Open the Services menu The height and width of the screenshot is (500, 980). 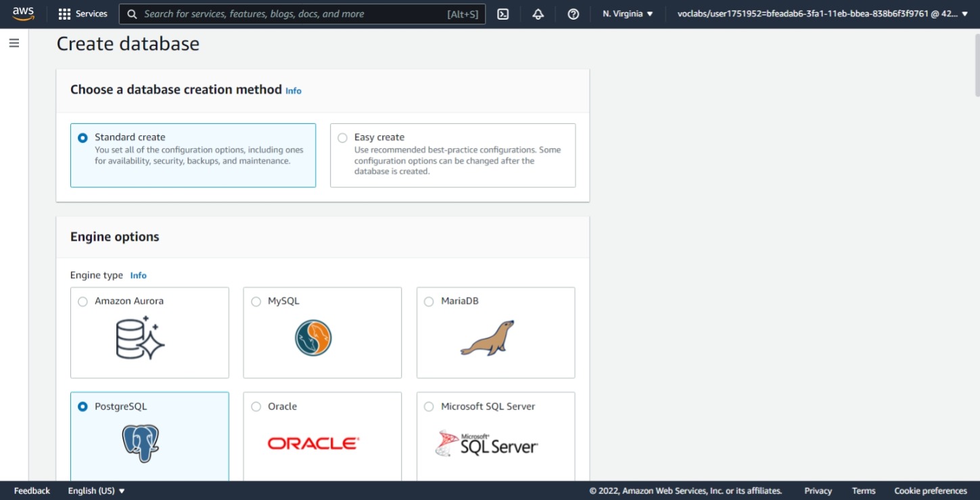click(83, 14)
